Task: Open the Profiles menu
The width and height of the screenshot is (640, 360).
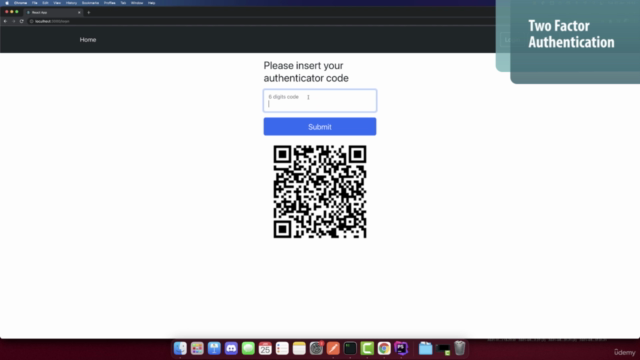Action: (x=109, y=3)
